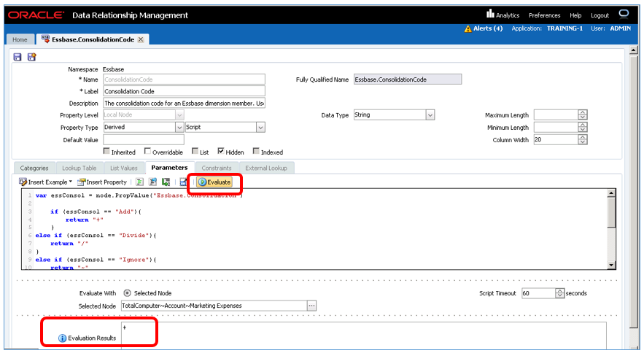Toggle the Inherited checkbox
Viewport: 644px width, 353px height.
pyautogui.click(x=106, y=151)
